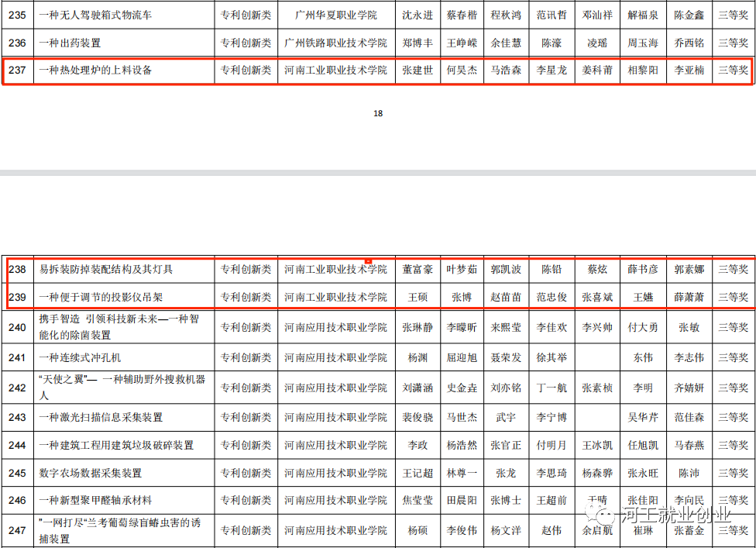Screen dimensions: 756x548
Task: Click page number 18
Action: click(378, 114)
